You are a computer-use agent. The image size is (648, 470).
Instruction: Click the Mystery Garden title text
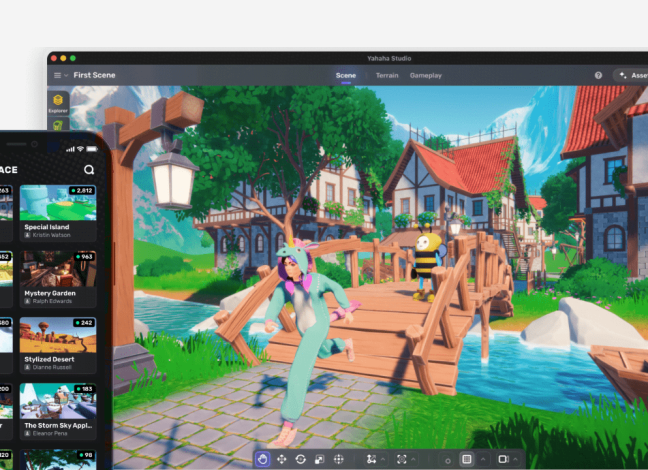coord(50,293)
